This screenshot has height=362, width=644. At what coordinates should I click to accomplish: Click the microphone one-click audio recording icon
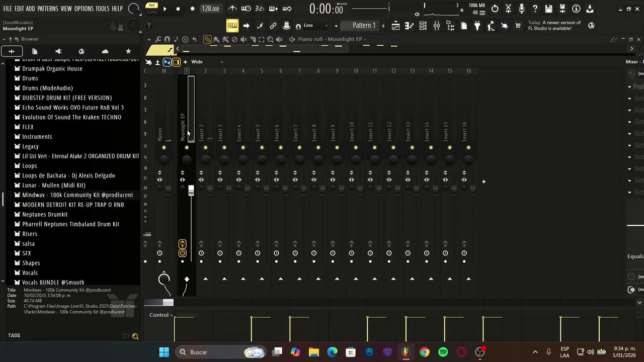point(522,9)
